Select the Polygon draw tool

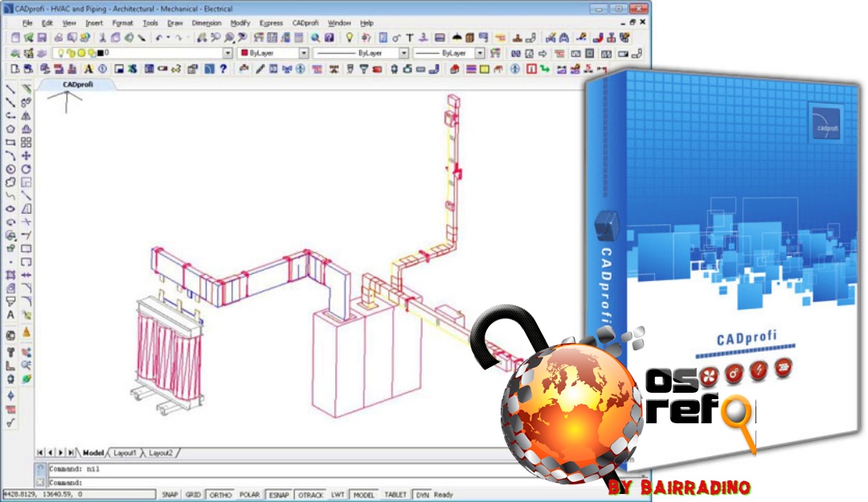10,129
